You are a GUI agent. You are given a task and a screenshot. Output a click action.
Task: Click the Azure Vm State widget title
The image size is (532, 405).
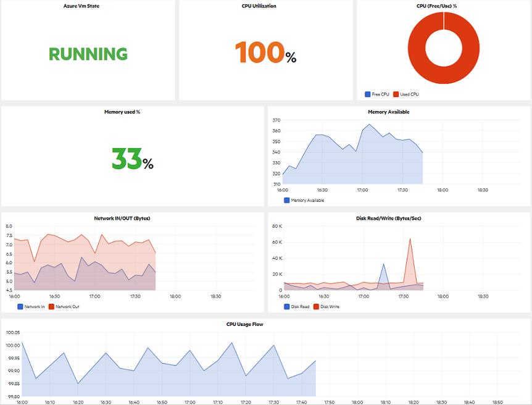81,6
